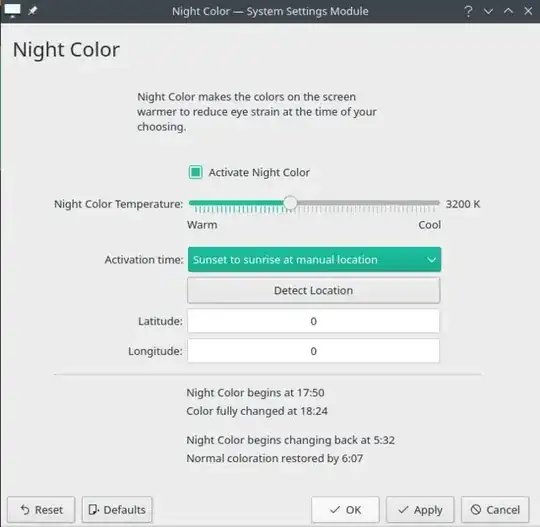This screenshot has height=527, width=540.
Task: Toggle the Activate Night Color checkbox
Action: [196, 172]
